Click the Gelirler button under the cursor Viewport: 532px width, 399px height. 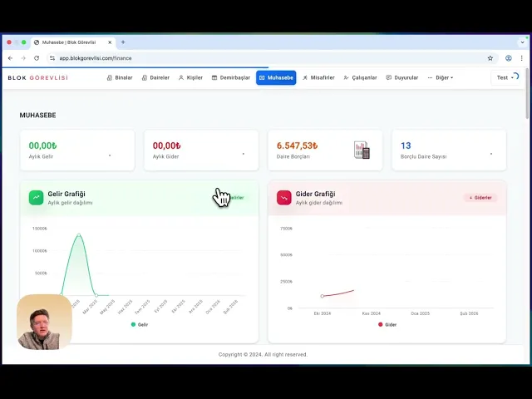tap(234, 198)
